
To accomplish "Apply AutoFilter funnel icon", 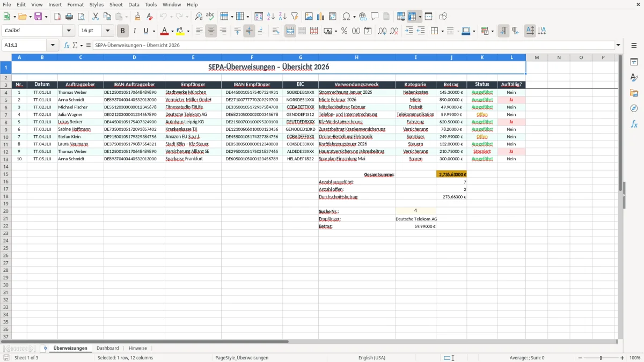I will pos(294,17).
